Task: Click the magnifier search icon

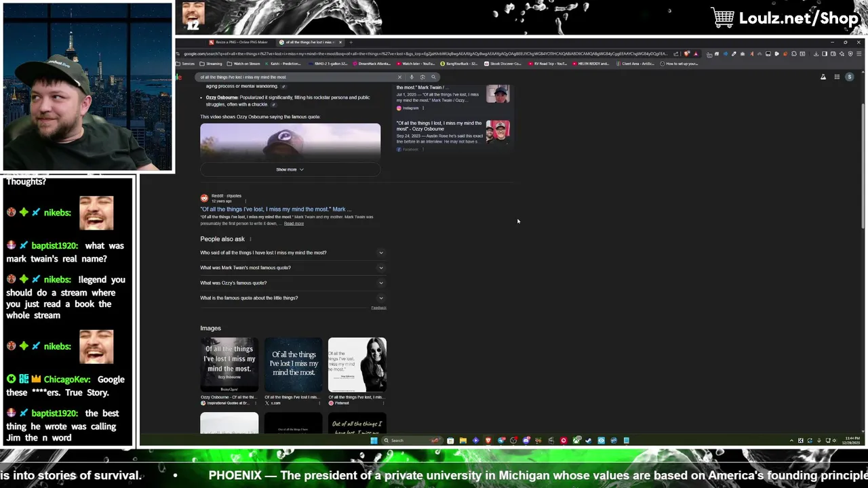Action: tap(433, 77)
